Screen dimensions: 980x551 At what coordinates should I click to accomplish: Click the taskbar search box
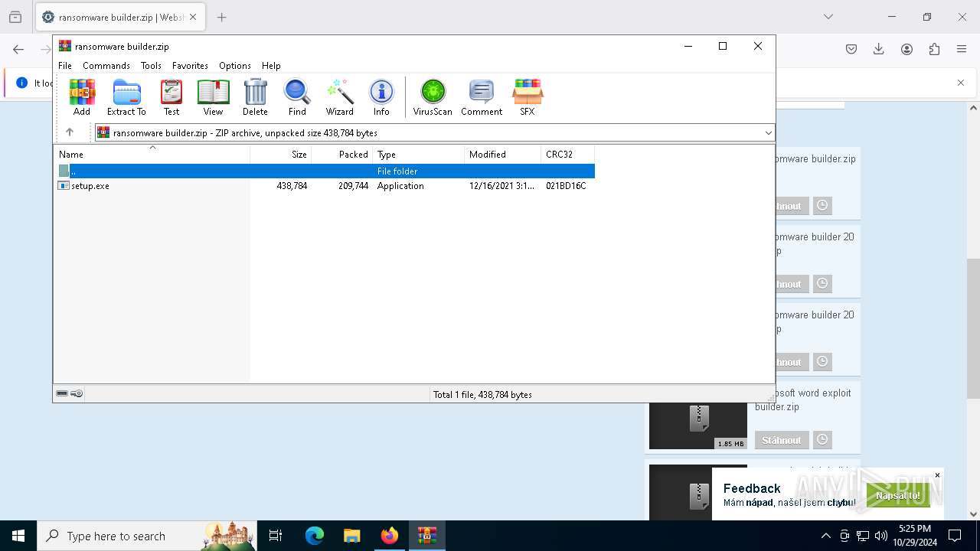point(147,536)
